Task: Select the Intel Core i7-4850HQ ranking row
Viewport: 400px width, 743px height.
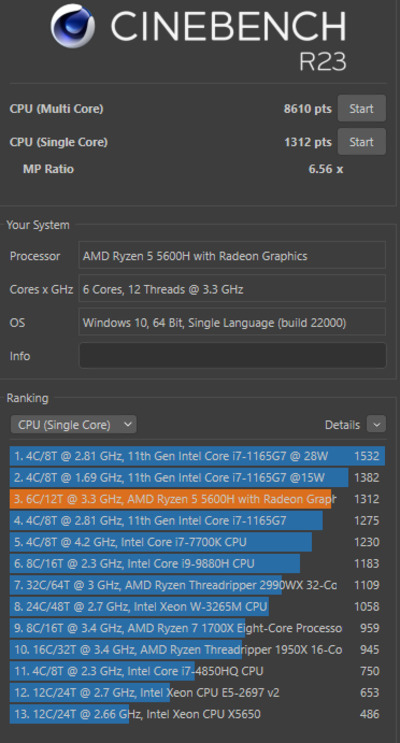Action: click(197, 671)
